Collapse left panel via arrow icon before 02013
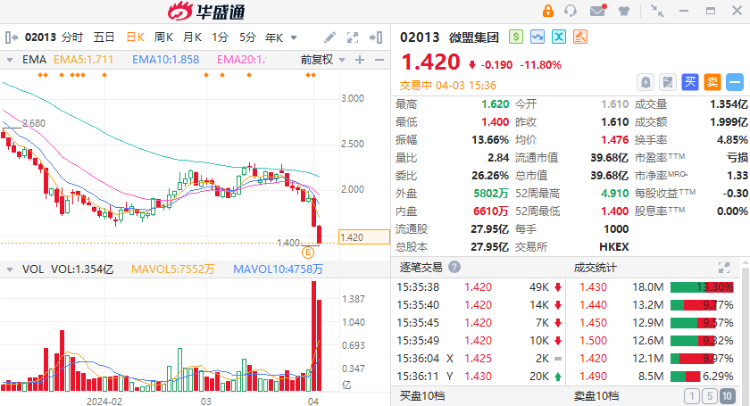Image resolution: width=750 pixels, height=406 pixels. [11, 37]
